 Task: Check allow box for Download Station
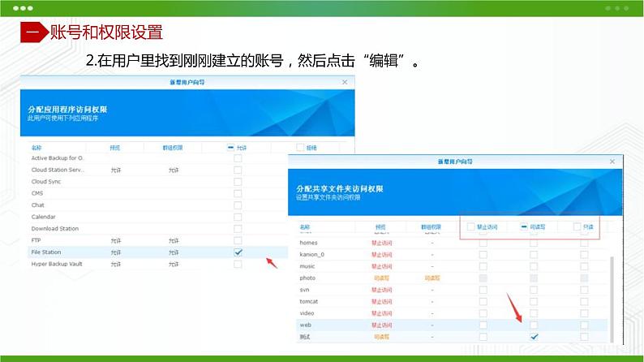coord(238,229)
